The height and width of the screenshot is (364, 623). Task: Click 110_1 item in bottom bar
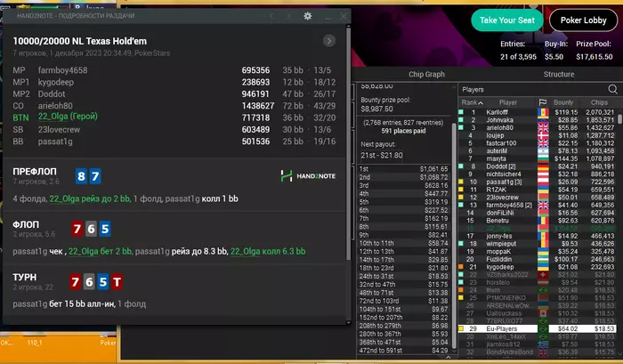(x=35, y=343)
